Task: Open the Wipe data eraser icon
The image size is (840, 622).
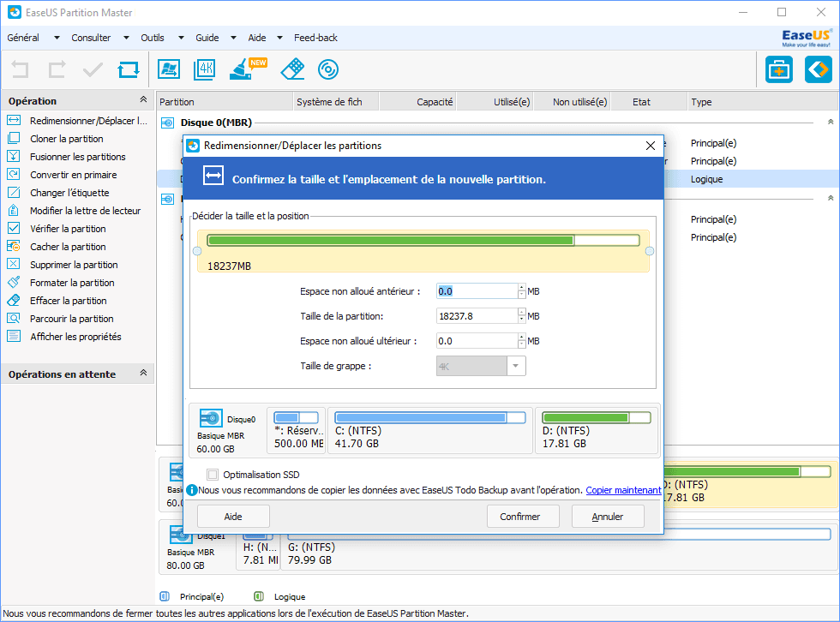Action: click(292, 69)
